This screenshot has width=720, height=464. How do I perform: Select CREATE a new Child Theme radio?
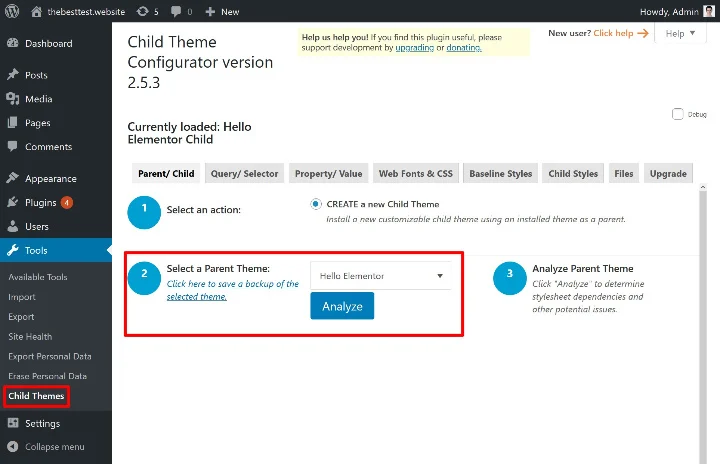[x=316, y=204]
